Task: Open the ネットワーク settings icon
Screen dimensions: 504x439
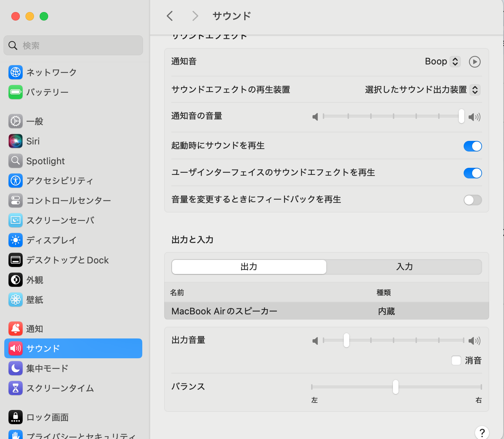Action: point(16,72)
